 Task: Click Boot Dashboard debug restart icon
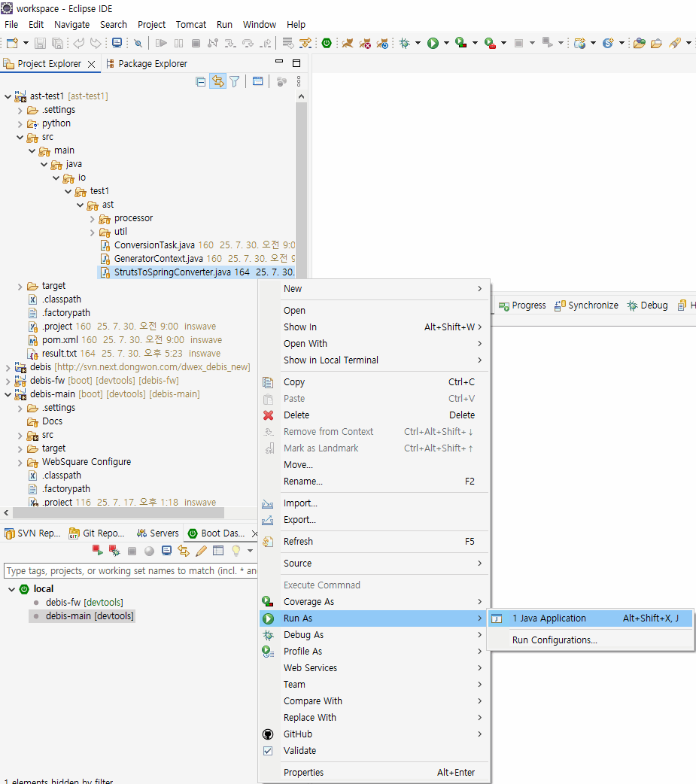click(x=114, y=551)
